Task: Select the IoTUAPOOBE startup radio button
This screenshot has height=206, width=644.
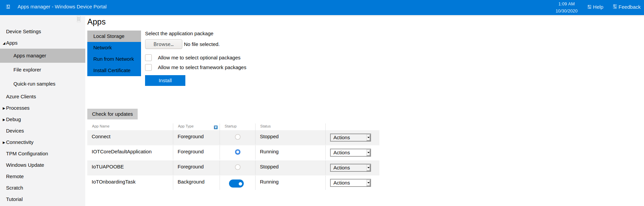Action: pyautogui.click(x=238, y=167)
